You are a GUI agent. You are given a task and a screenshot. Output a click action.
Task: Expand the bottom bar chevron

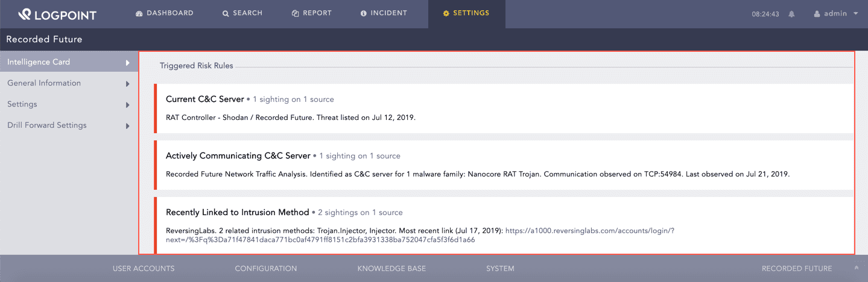click(856, 268)
